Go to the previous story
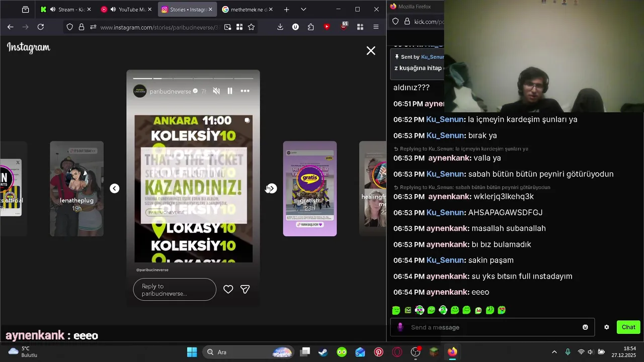Image resolution: width=644 pixels, height=362 pixels. 115,189
